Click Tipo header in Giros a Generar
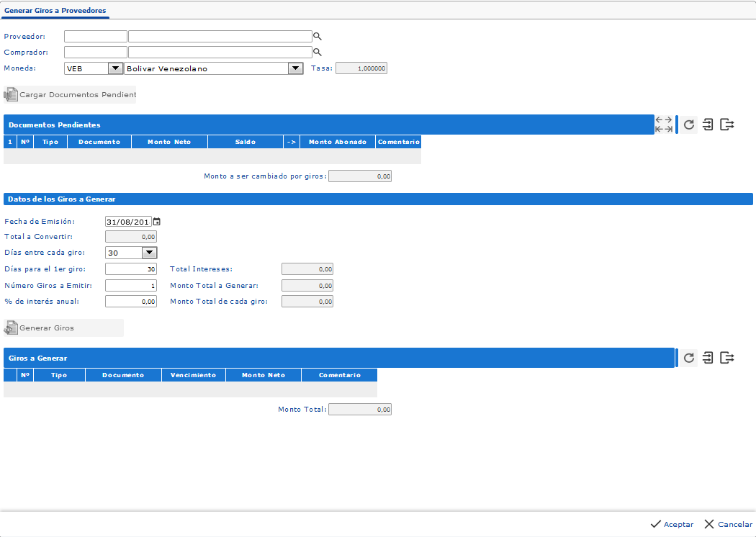Viewport: 756px width, 537px height. click(x=59, y=375)
